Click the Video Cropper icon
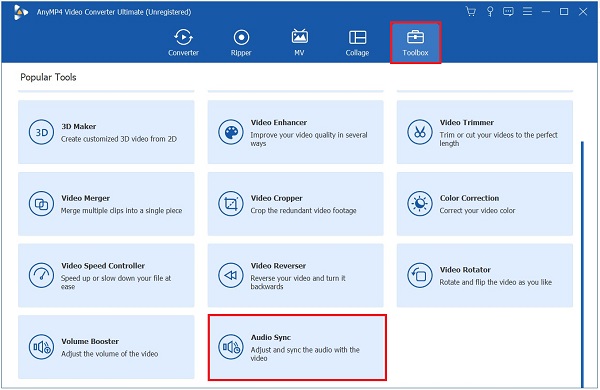600x390 pixels. 231,204
